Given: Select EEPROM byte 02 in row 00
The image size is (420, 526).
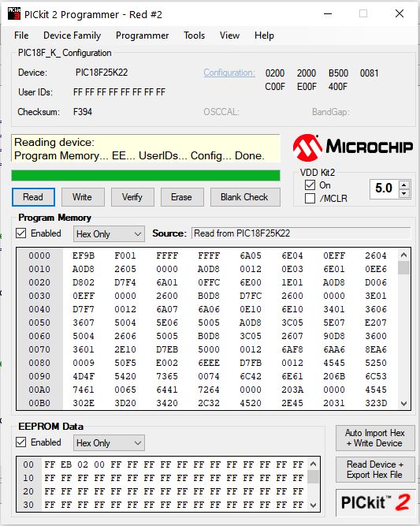Looking at the screenshot, I should pyautogui.click(x=83, y=464).
